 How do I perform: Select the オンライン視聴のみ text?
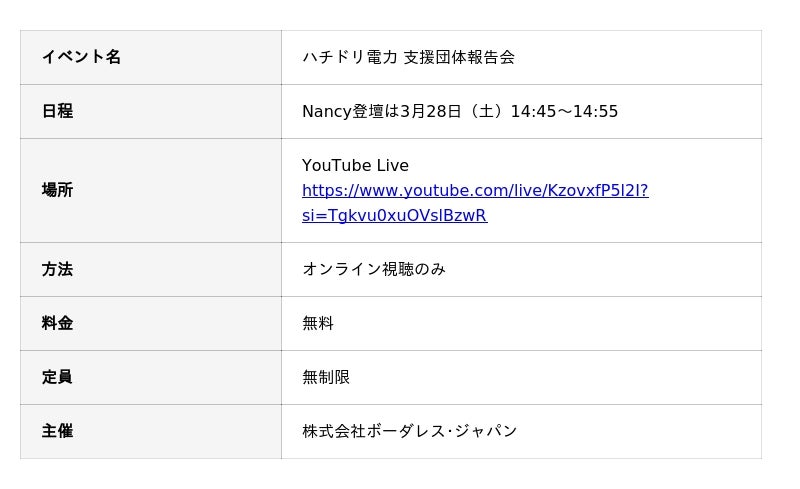[x=374, y=269]
